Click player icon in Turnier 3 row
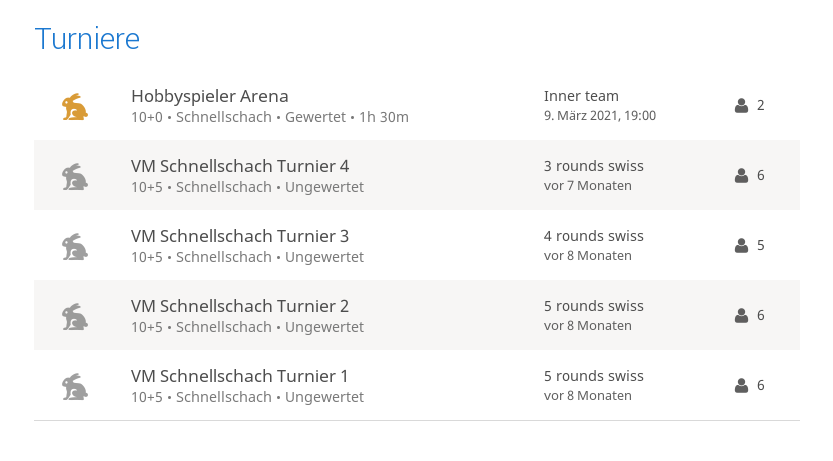The image size is (833, 461). tap(741, 246)
